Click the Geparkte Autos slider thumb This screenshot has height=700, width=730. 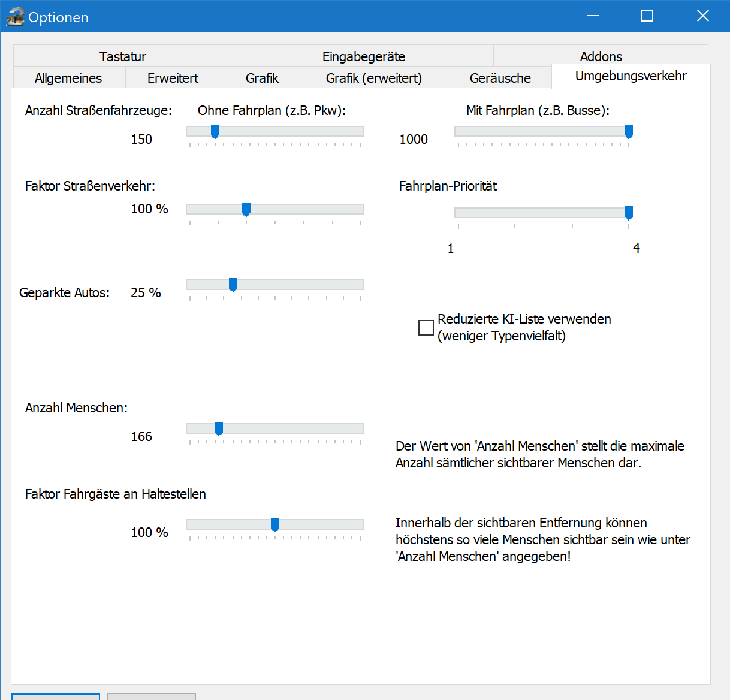233,285
